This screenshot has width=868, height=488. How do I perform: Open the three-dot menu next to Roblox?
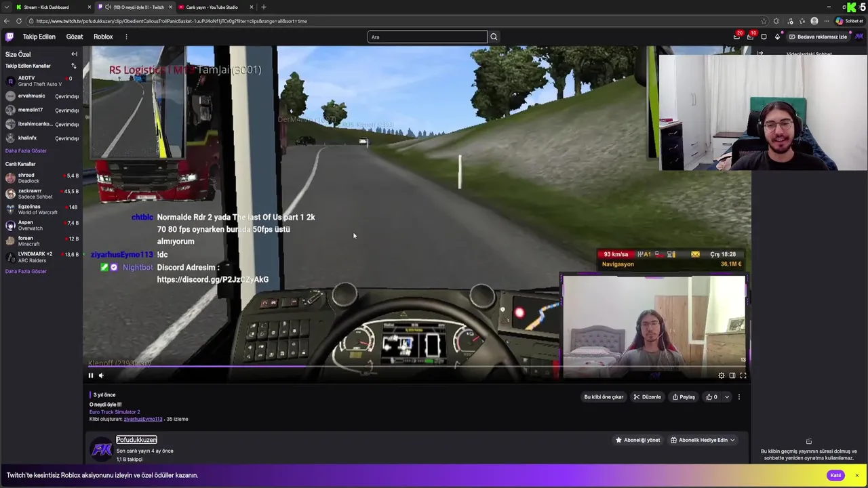126,37
